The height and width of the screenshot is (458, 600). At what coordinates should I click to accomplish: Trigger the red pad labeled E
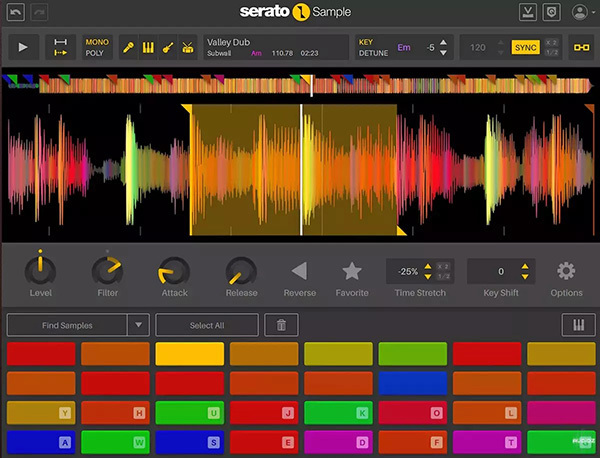point(264,442)
